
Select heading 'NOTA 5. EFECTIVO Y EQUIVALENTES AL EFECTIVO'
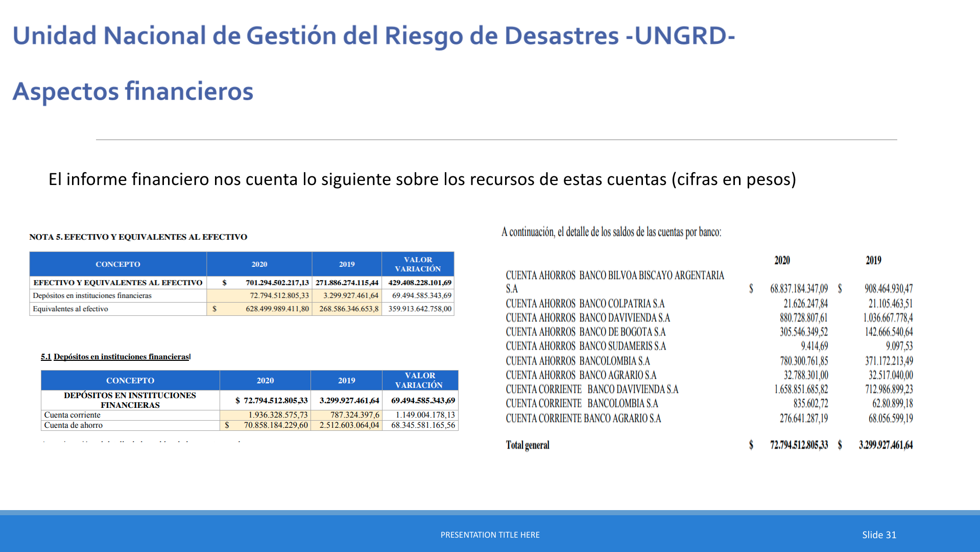click(x=138, y=237)
